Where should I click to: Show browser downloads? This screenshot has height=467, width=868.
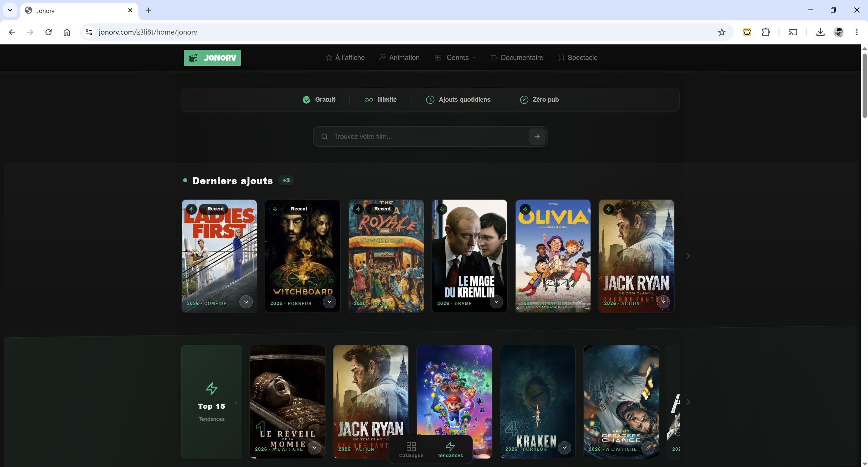click(x=820, y=32)
